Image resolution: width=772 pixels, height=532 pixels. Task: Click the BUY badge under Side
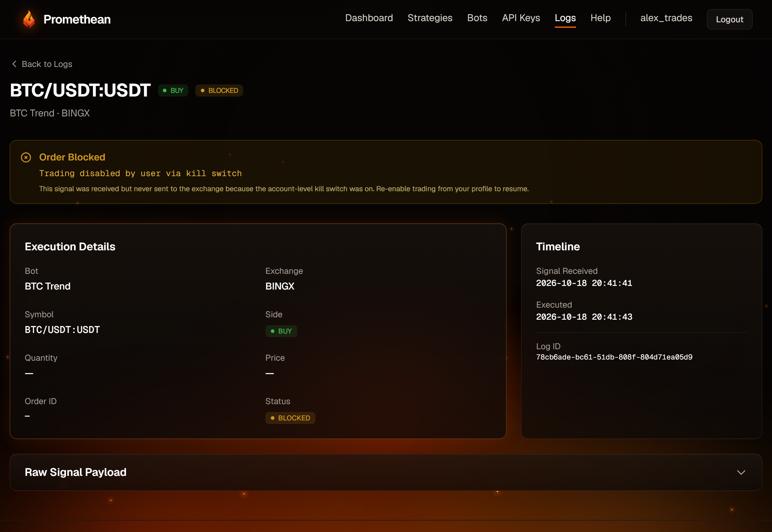(x=281, y=331)
